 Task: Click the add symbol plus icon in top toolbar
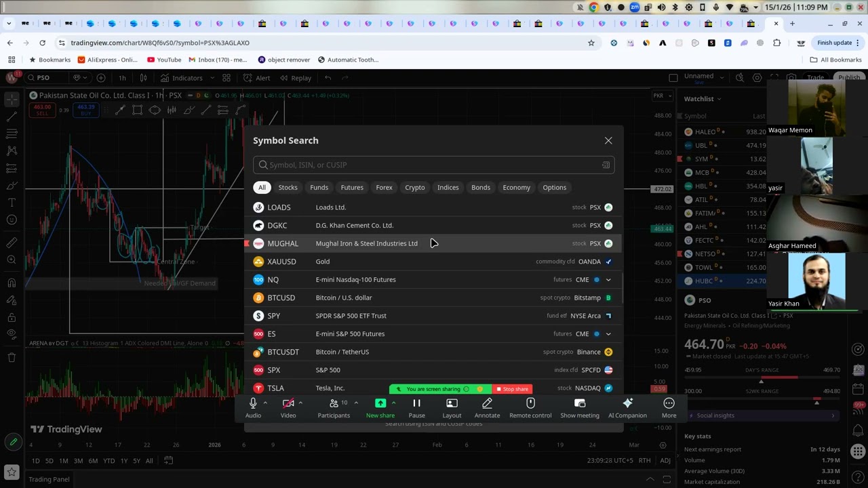click(x=101, y=78)
